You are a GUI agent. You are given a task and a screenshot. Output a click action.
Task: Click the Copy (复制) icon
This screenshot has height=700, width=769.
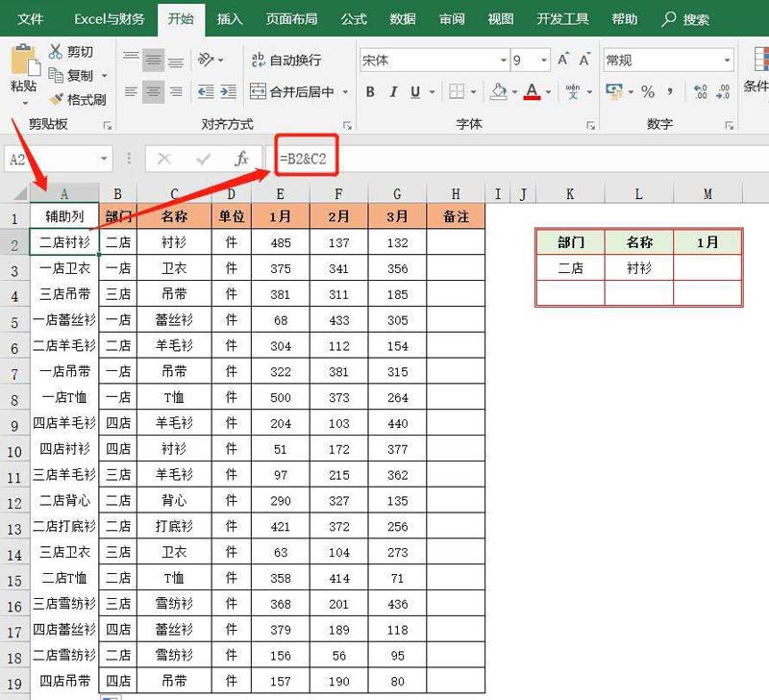click(x=56, y=75)
